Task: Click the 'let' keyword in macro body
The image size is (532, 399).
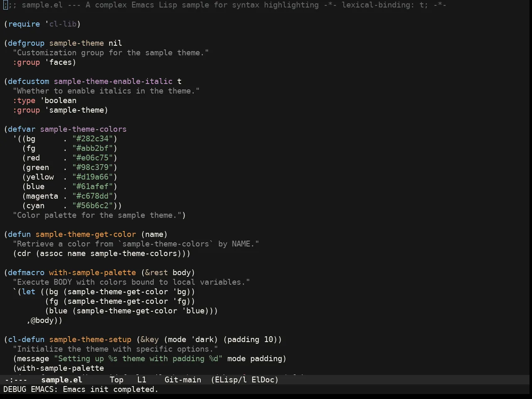Action: 29,292
